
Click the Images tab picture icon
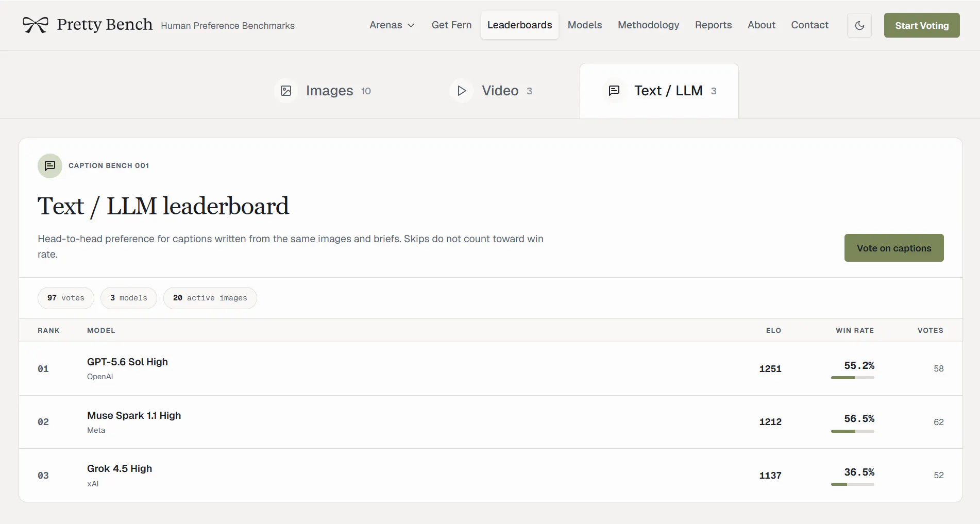(286, 91)
